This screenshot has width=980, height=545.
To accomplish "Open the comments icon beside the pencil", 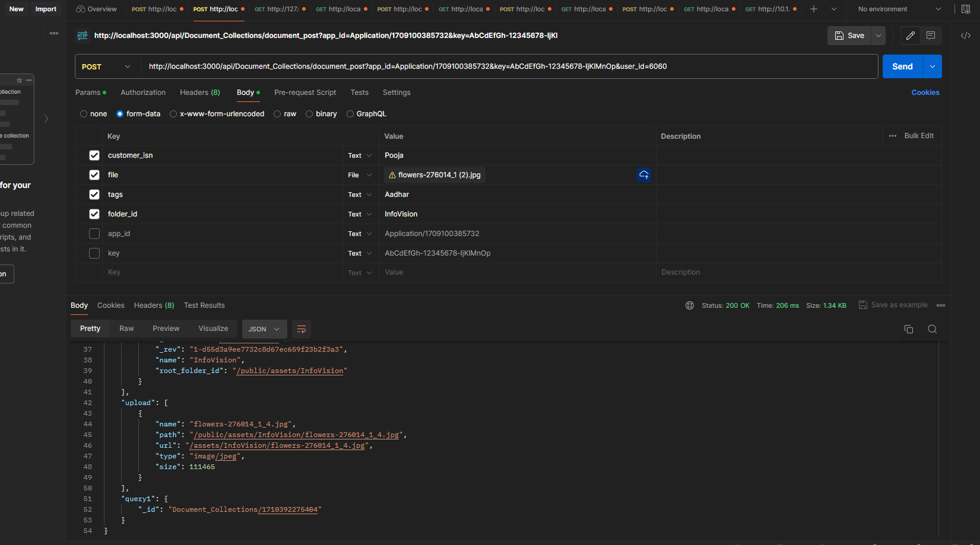I will click(x=931, y=36).
